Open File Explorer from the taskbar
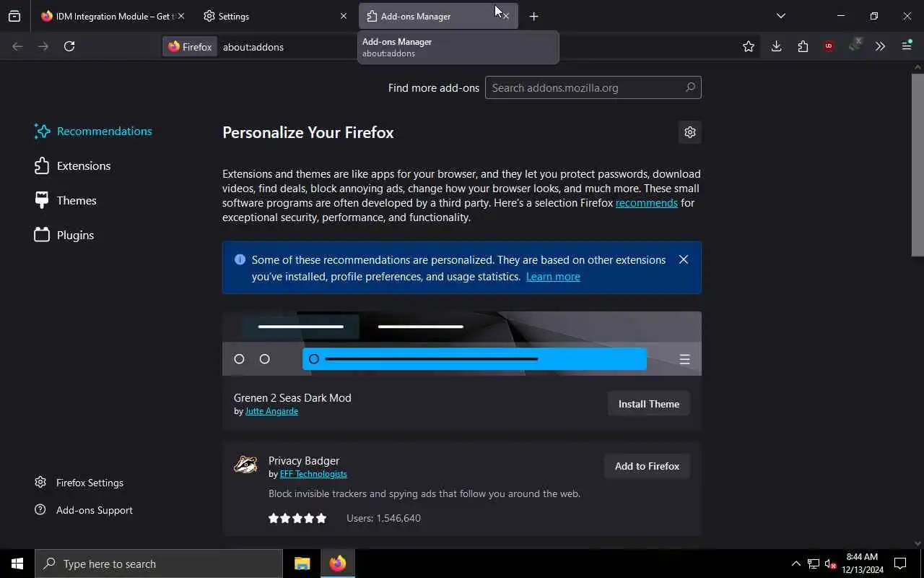The image size is (924, 578). click(302, 564)
